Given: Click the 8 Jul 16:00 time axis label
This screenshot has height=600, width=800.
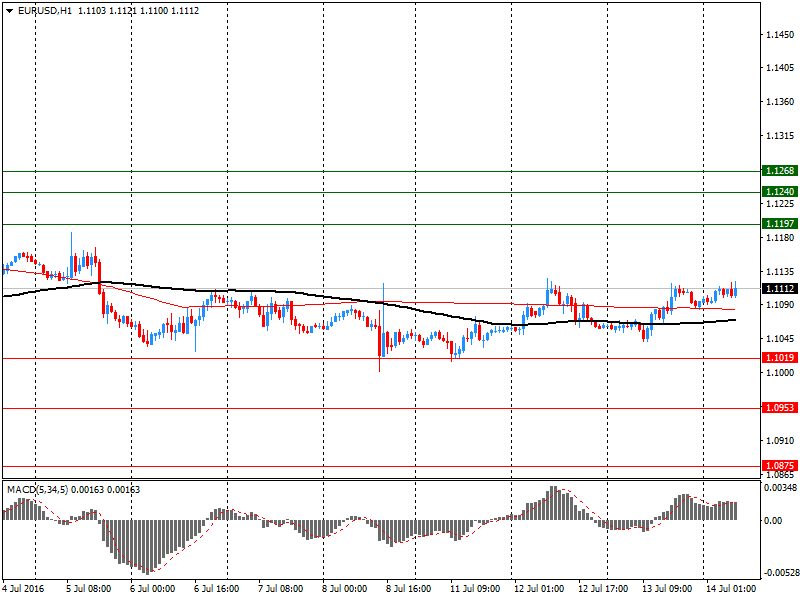Looking at the screenshot, I should pyautogui.click(x=409, y=589).
